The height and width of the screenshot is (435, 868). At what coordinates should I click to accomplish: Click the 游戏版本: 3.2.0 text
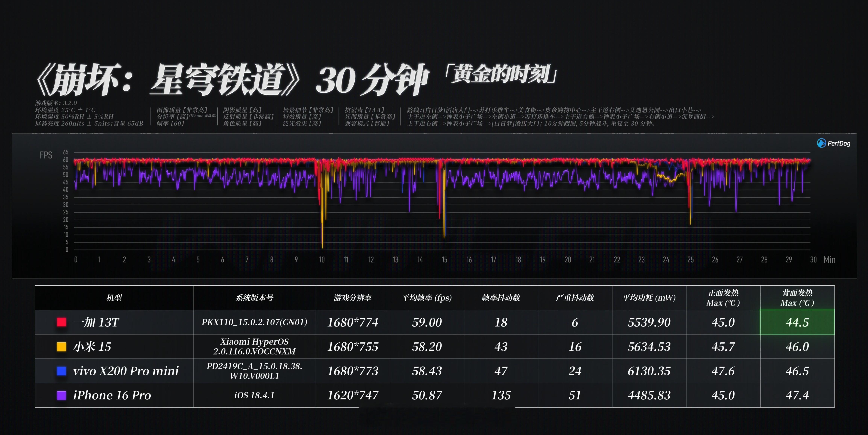(56, 103)
